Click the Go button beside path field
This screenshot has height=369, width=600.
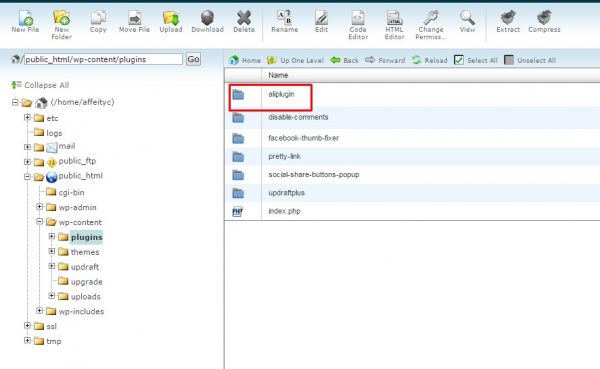(193, 59)
